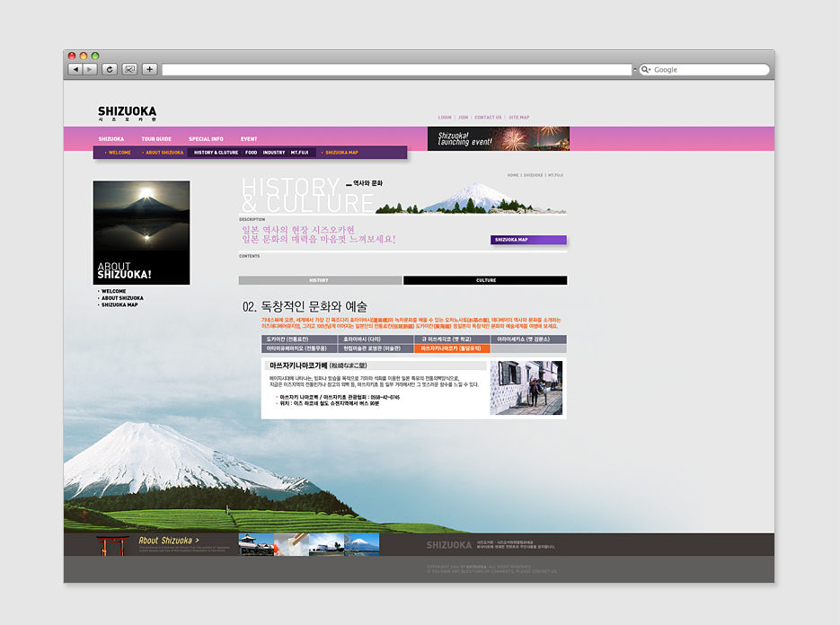
Task: Open the CONTACT US link
Action: [x=488, y=118]
